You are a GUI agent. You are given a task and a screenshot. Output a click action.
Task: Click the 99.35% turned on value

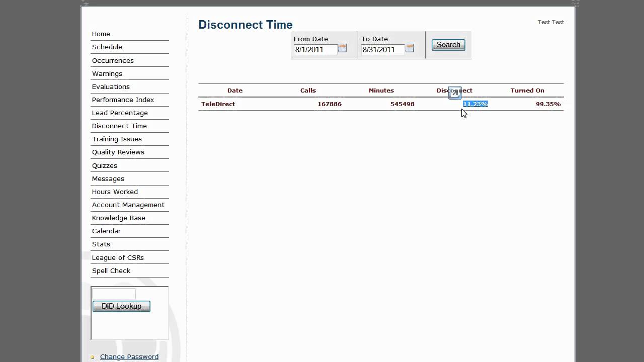pyautogui.click(x=548, y=104)
